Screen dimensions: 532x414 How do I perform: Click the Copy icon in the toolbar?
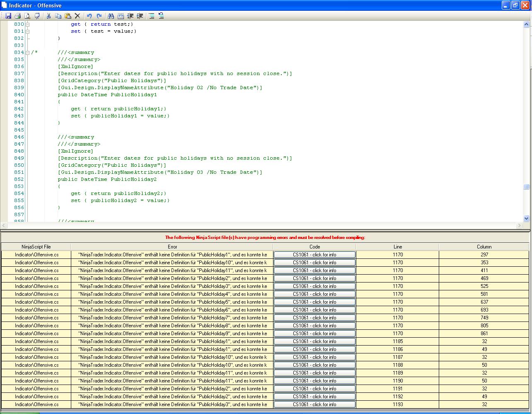58,16
